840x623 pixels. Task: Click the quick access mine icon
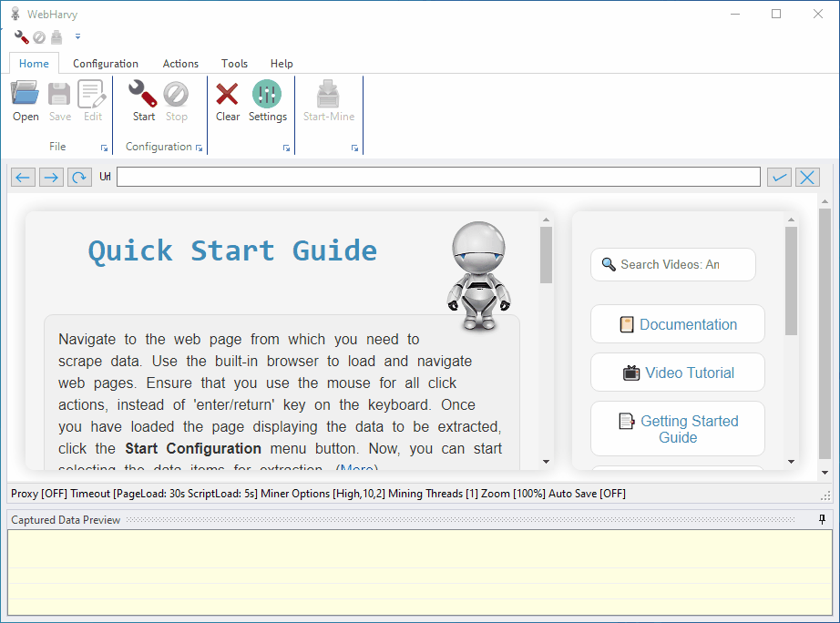pyautogui.click(x=56, y=37)
